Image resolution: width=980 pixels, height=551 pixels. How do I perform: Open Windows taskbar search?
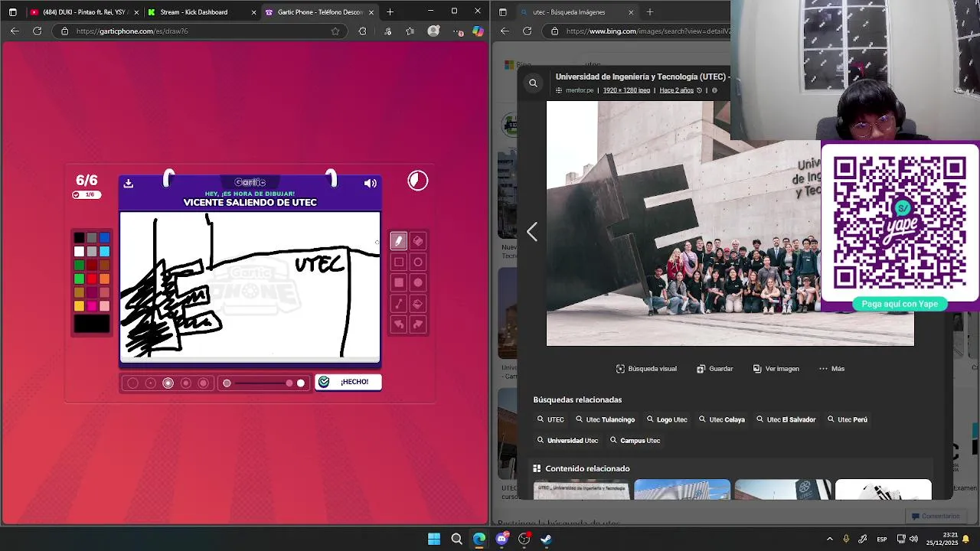pyautogui.click(x=456, y=539)
